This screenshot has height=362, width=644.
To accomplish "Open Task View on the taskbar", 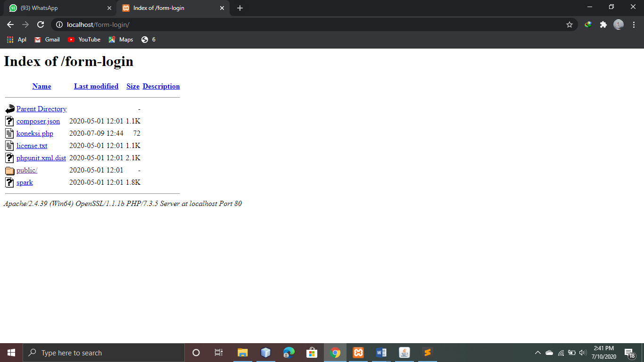I will coord(219,353).
